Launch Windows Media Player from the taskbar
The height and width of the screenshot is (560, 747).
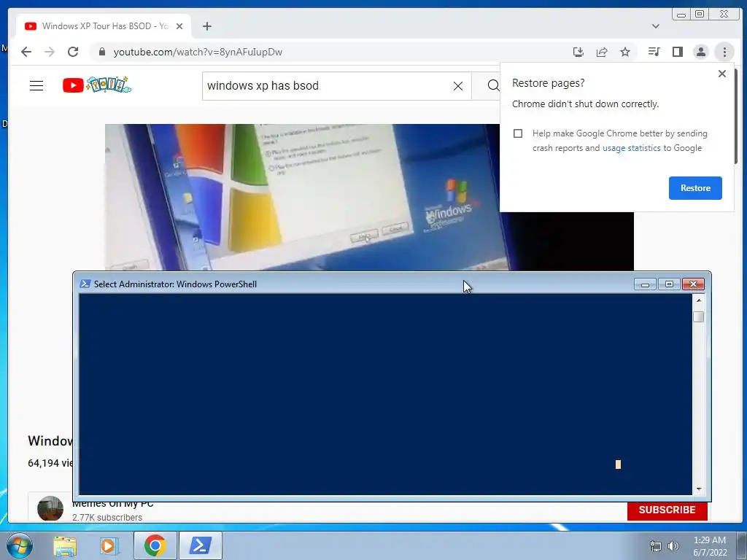[x=109, y=545]
